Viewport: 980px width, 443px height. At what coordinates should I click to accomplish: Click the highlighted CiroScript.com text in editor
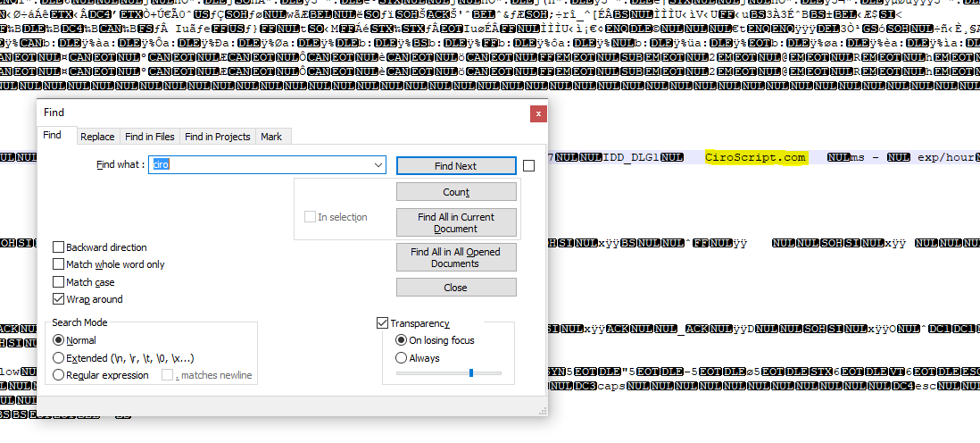(x=755, y=157)
